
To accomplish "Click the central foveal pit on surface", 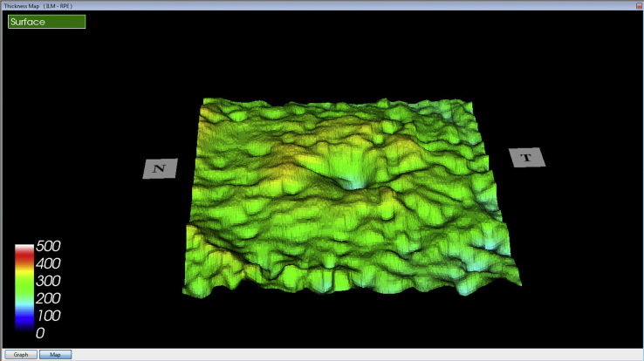I will coord(350,183).
